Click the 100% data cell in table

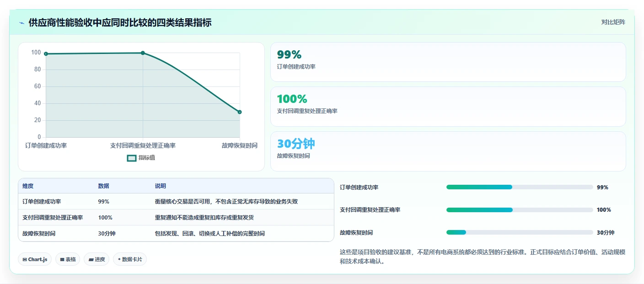click(105, 218)
